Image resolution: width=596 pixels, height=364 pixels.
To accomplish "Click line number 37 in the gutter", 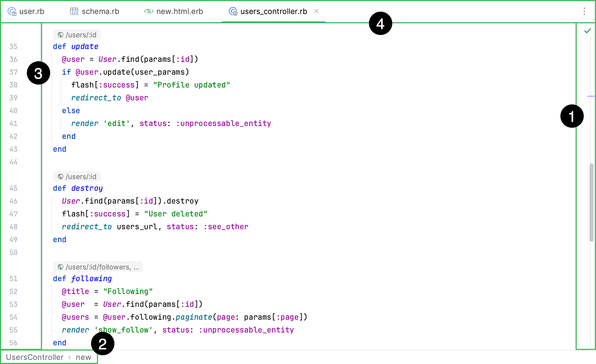I will pyautogui.click(x=13, y=72).
